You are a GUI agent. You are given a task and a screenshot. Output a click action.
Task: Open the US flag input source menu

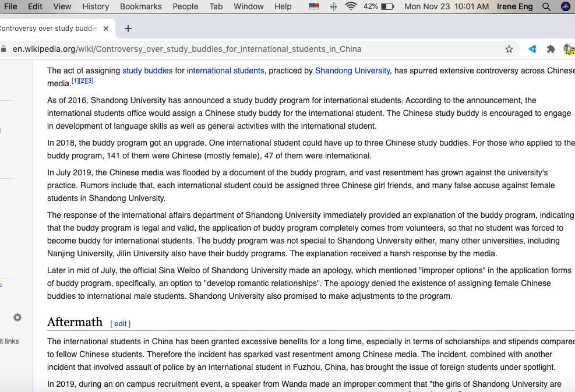[314, 6]
